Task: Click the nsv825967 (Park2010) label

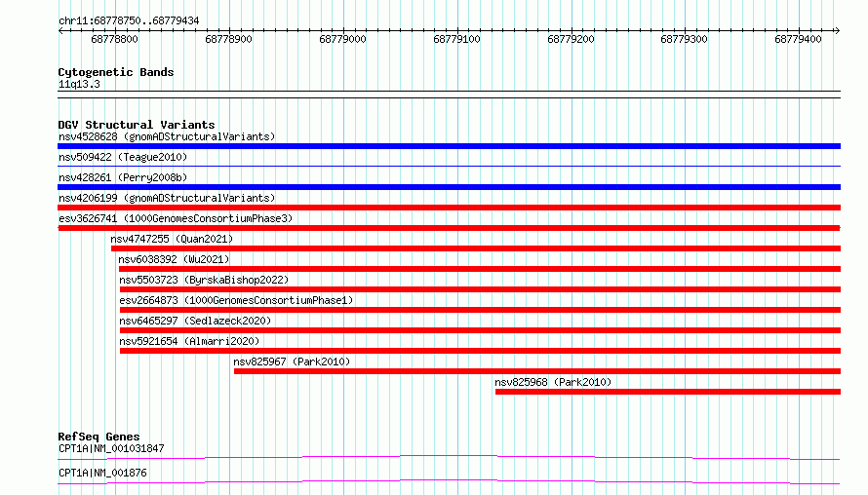Action: point(292,362)
